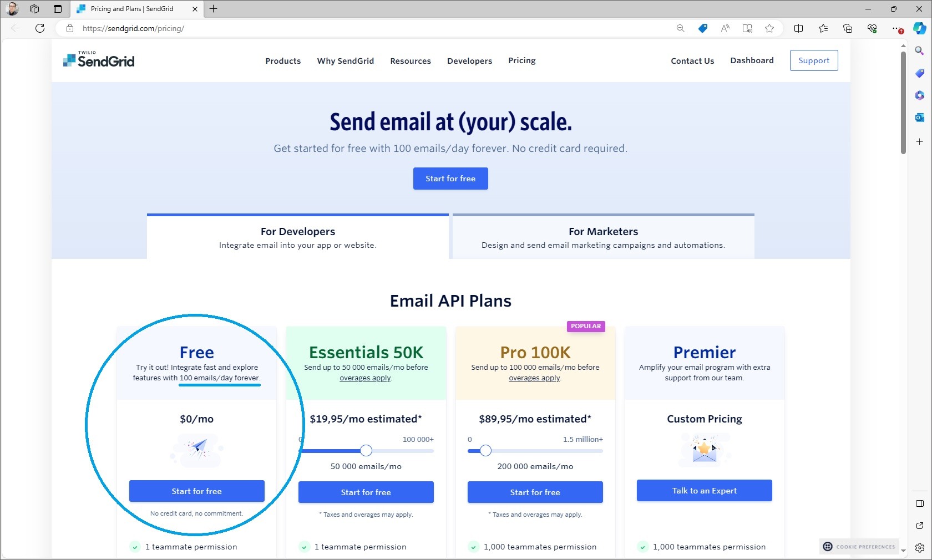The image size is (932, 560).
Task: Open the shopping price tag icon
Action: pos(703,28)
